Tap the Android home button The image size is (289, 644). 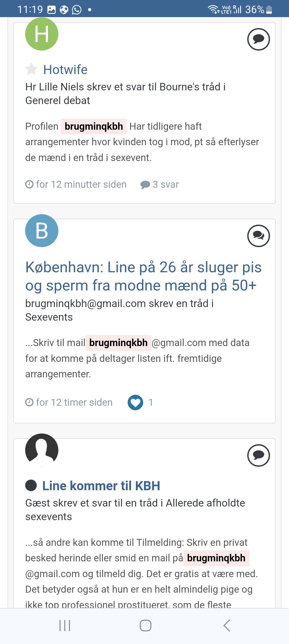[145, 625]
